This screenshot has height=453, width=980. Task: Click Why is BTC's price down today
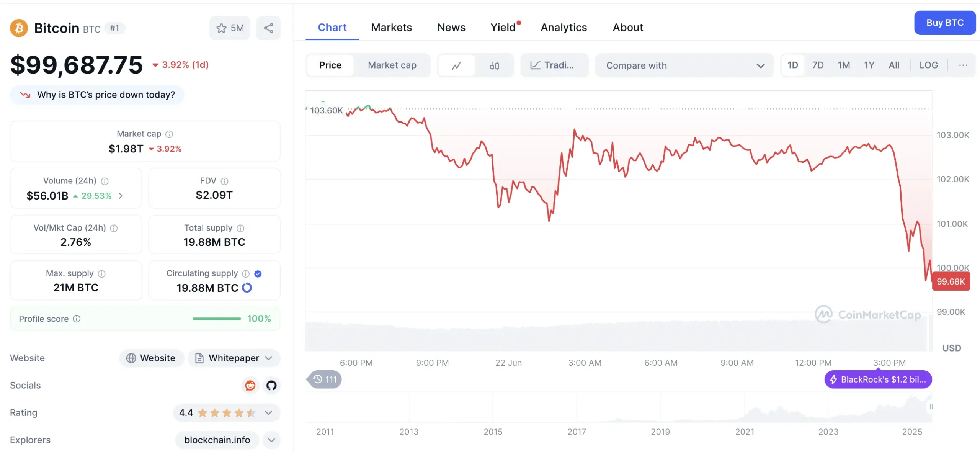click(x=97, y=95)
